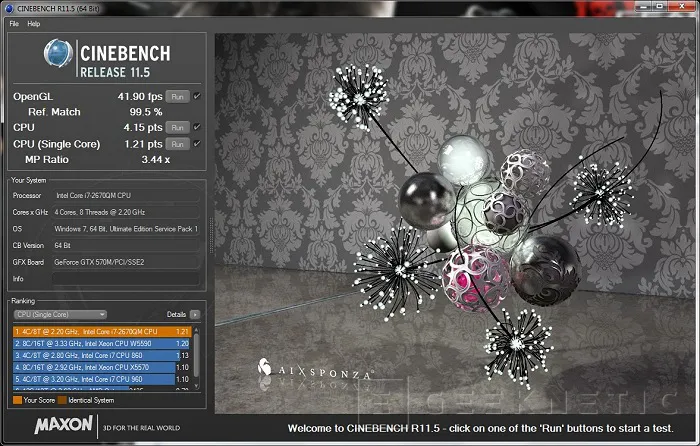Select ranking row 2 Xeon CPU W5590
The height and width of the screenshot is (446, 700).
pos(102,343)
